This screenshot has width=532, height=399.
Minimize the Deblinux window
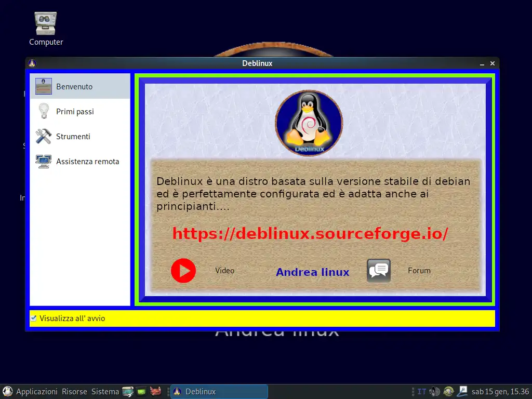click(x=482, y=64)
